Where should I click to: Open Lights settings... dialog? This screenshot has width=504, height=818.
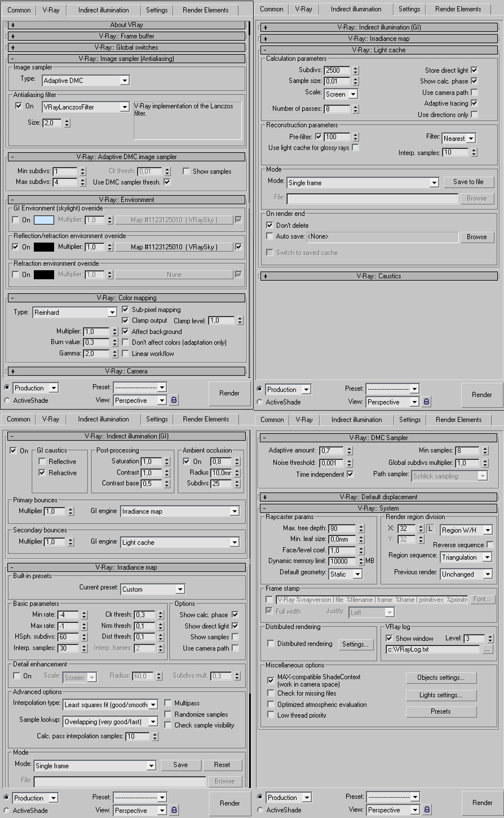point(441,695)
